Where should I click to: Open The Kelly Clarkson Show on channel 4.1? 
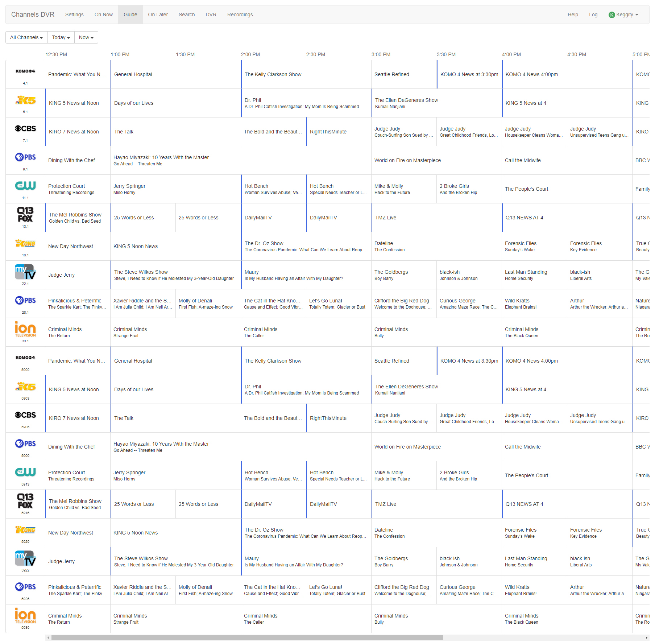[273, 74]
